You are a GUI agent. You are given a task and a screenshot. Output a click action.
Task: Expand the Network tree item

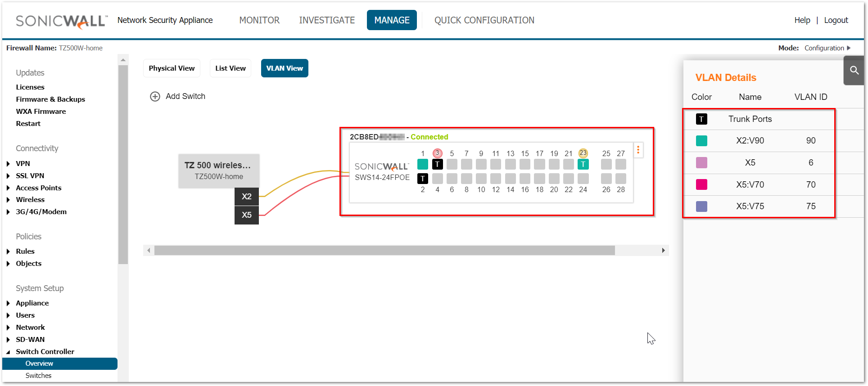point(9,328)
